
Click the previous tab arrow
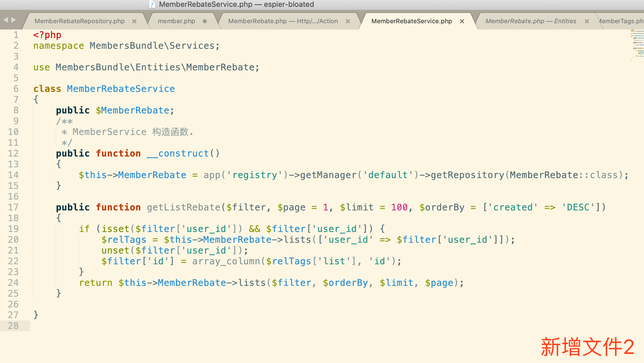[6, 20]
